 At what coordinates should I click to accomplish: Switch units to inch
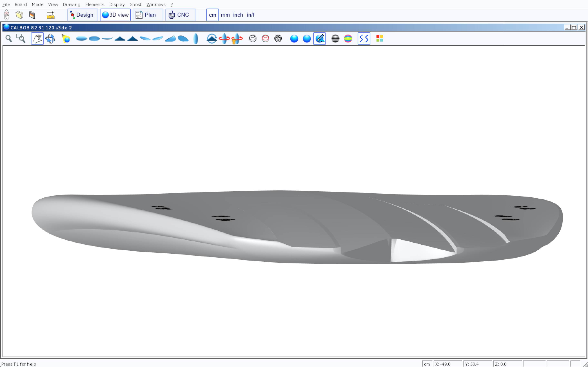(238, 15)
